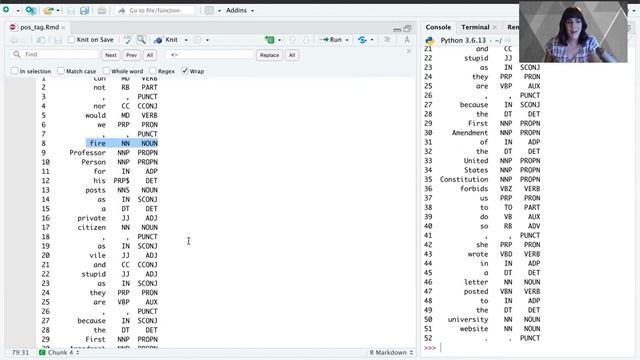This screenshot has height=360, width=640.
Task: Open the Publish dropdown arrow
Action: [372, 40]
